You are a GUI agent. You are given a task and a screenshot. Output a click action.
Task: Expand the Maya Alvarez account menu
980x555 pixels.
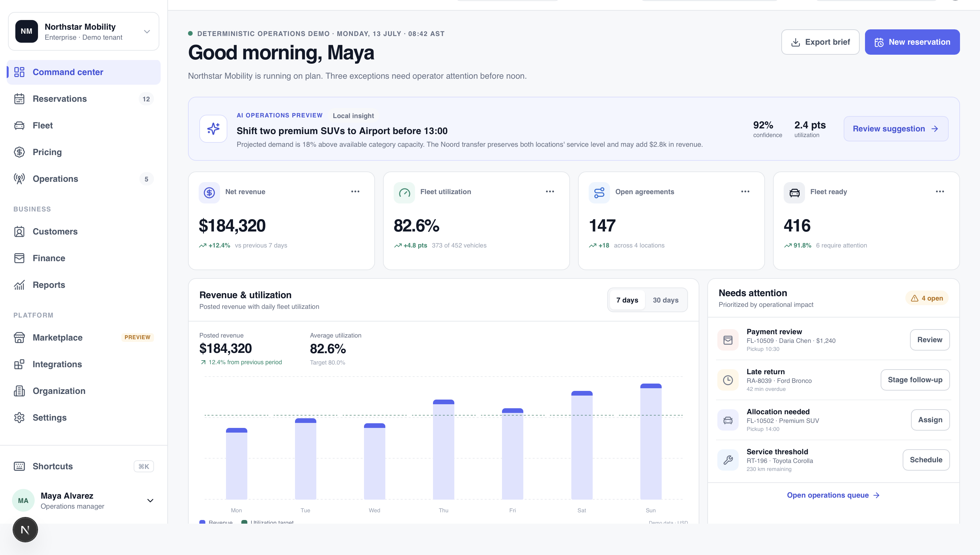(x=83, y=500)
